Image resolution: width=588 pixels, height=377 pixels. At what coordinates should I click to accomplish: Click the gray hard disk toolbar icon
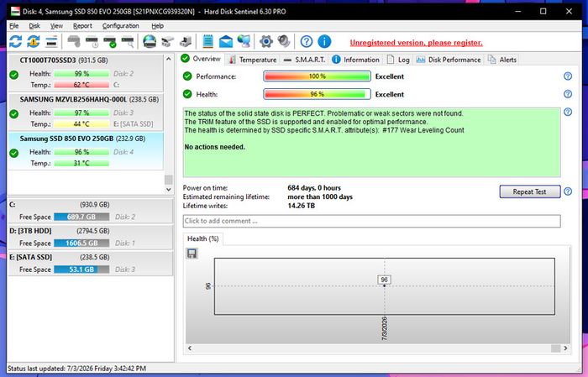tap(74, 41)
